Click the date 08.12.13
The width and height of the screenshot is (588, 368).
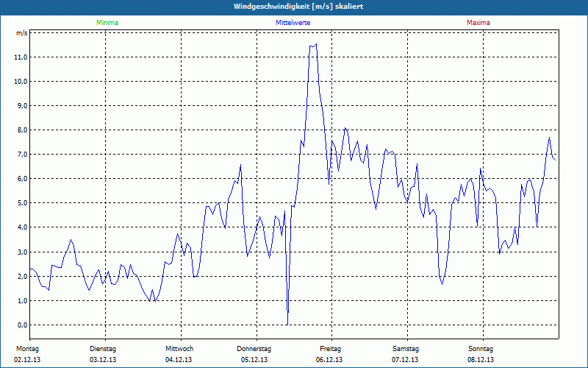tap(481, 360)
